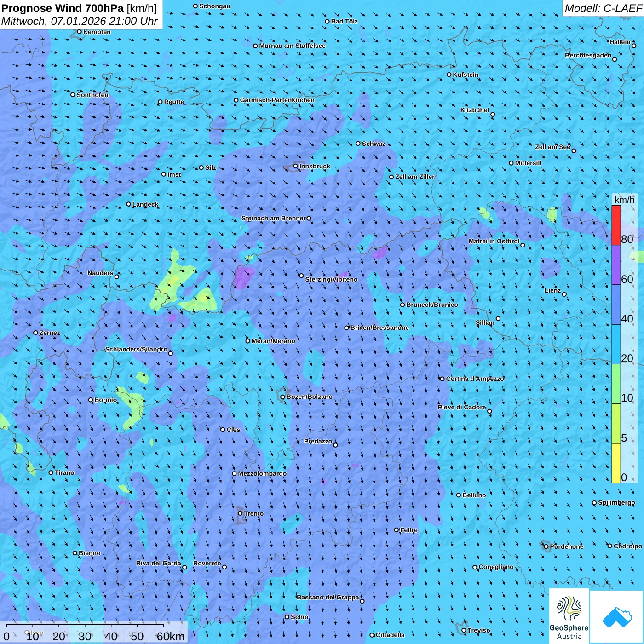Click the Kitzbühel label
This screenshot has width=644, height=644.
(x=475, y=110)
